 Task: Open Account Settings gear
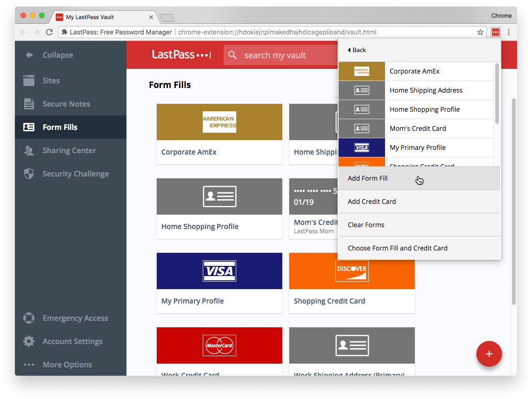tap(29, 341)
